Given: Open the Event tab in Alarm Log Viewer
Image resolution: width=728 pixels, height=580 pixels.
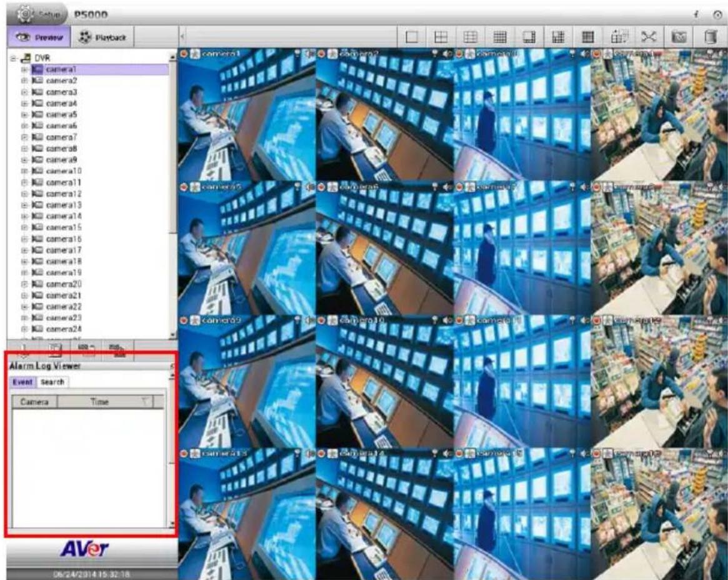Looking at the screenshot, I should point(22,382).
